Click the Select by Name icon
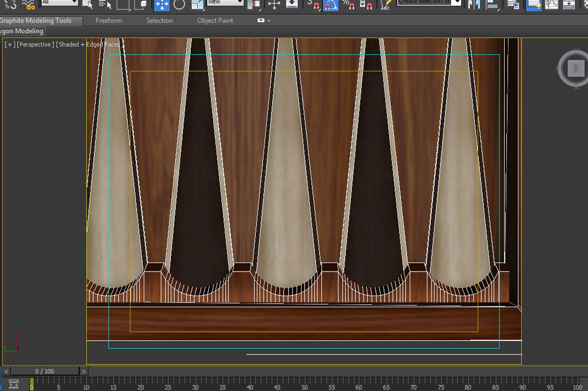Image resolution: width=588 pixels, height=391 pixels. coord(105,4)
